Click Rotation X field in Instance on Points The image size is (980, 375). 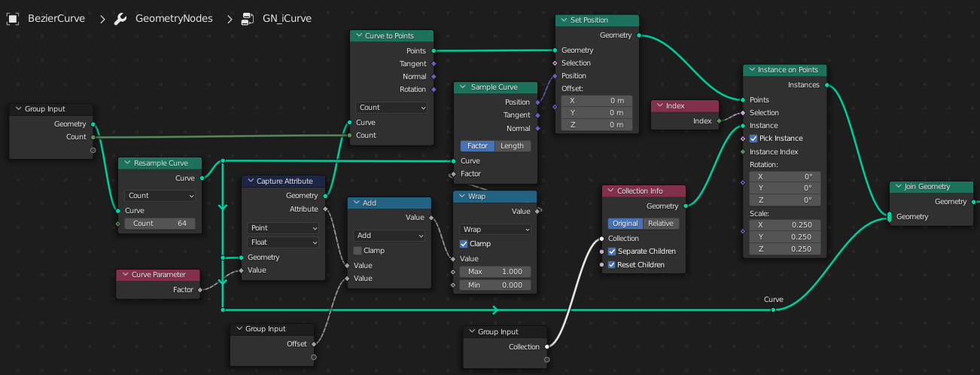(785, 176)
